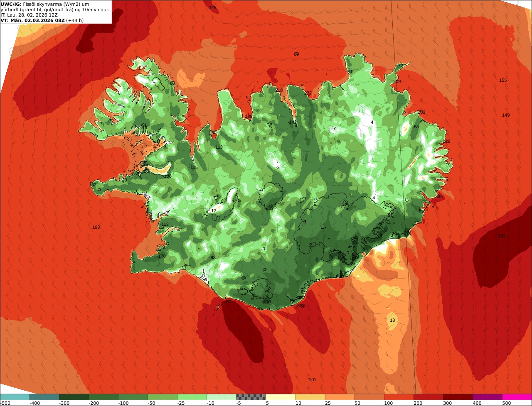This screenshot has height=406, width=532.
Task: Pick the red-orange swatch between 100 and 200
Action: tap(399, 397)
